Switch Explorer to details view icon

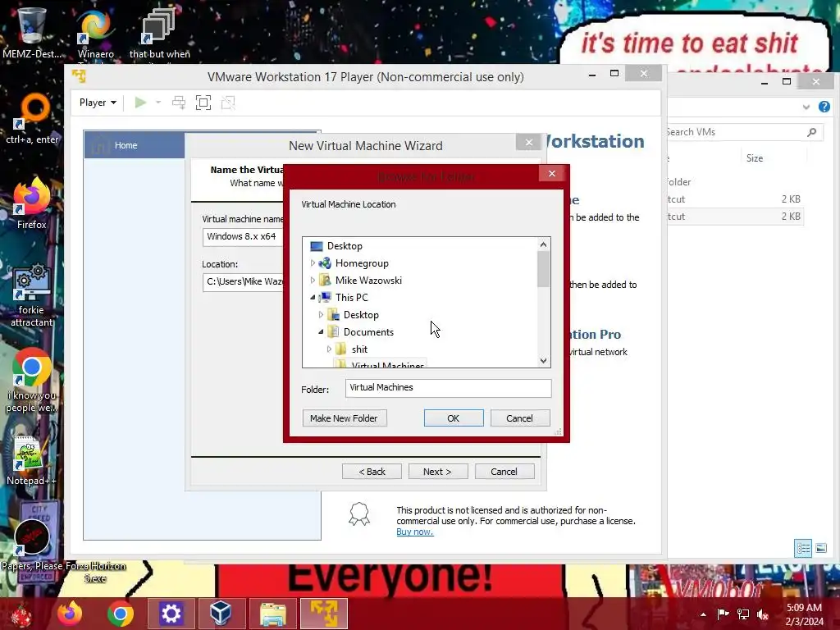[x=802, y=548]
